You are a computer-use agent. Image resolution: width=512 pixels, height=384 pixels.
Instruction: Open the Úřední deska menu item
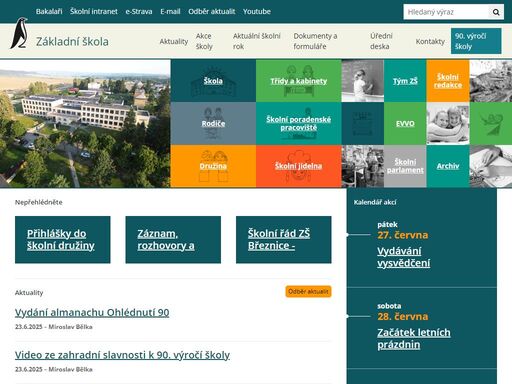(x=381, y=41)
